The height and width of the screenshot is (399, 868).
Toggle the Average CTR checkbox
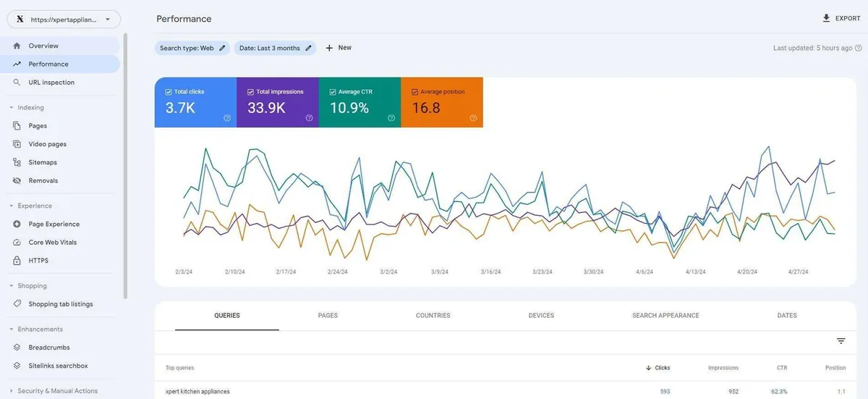[333, 92]
